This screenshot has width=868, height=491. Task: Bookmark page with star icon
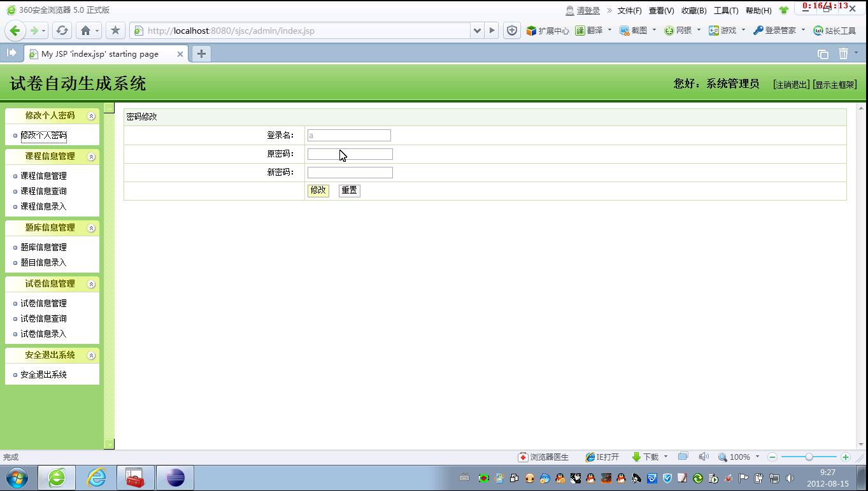115,30
